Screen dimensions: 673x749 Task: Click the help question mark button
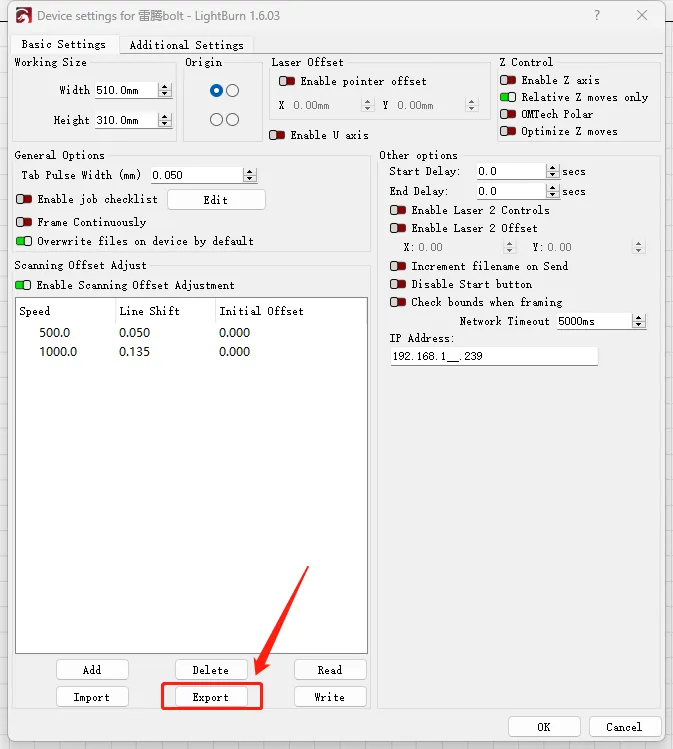(x=597, y=15)
